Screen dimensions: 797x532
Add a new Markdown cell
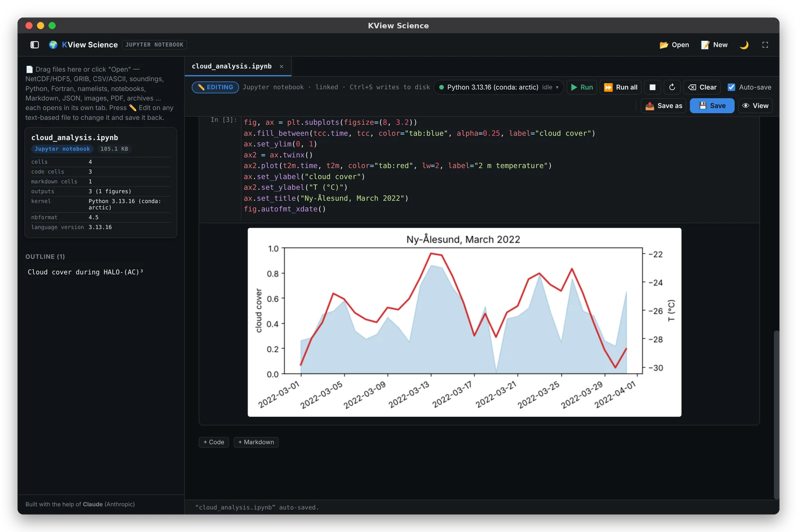tap(256, 442)
